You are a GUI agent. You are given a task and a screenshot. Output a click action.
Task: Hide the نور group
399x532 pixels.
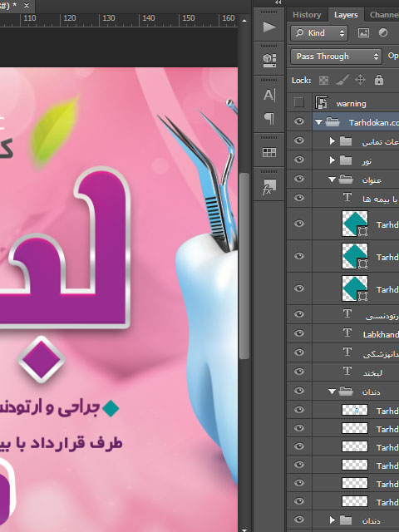[299, 159]
